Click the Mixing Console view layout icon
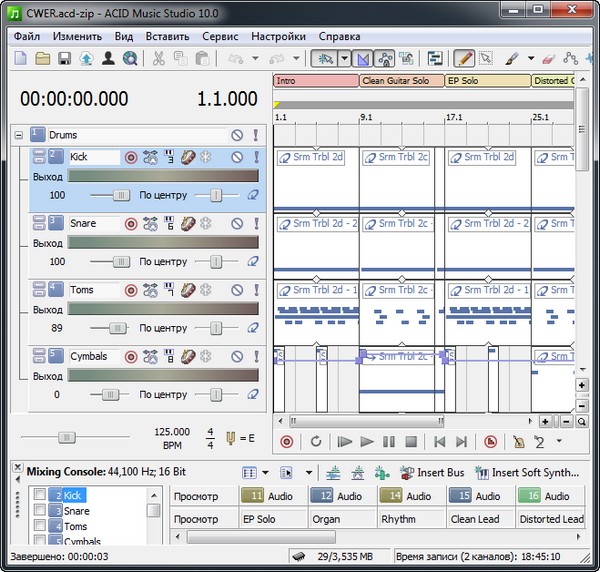The image size is (600, 572). [x=249, y=473]
